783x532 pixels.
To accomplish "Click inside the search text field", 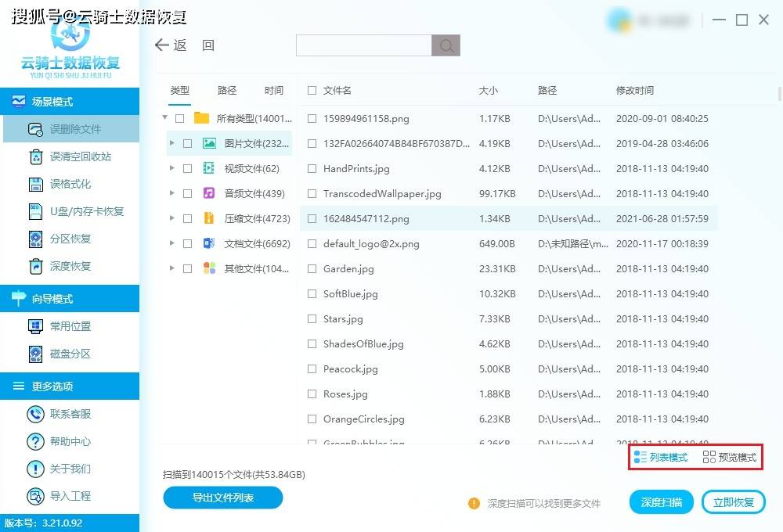I will [364, 45].
